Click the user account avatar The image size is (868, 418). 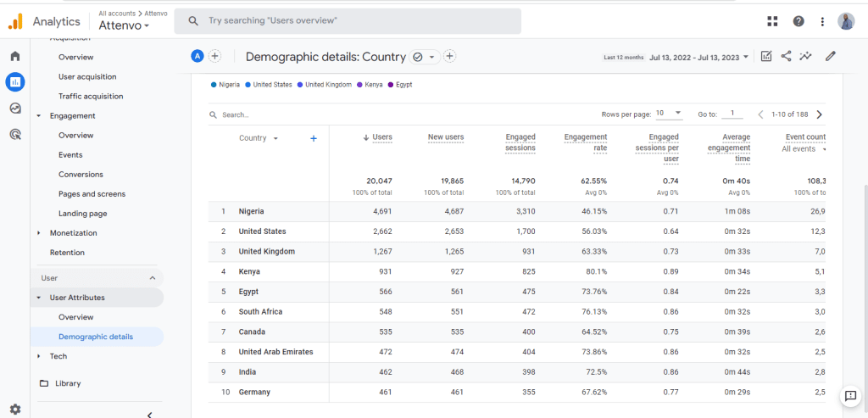point(846,21)
